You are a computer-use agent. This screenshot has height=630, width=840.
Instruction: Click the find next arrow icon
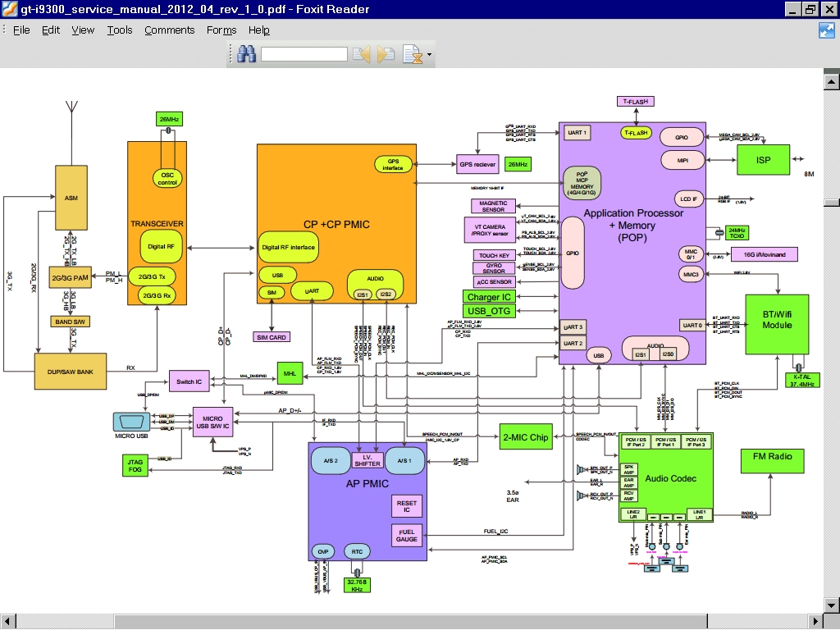coord(386,54)
